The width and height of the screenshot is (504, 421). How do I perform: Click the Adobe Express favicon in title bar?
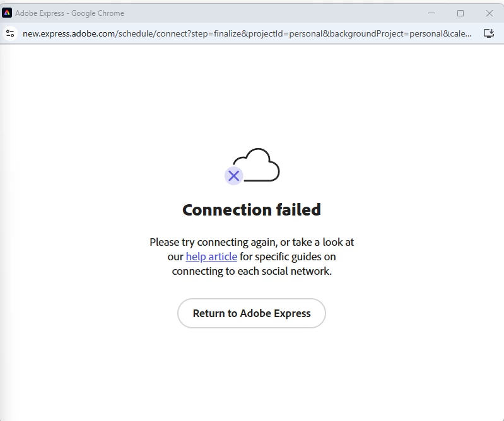pos(7,13)
